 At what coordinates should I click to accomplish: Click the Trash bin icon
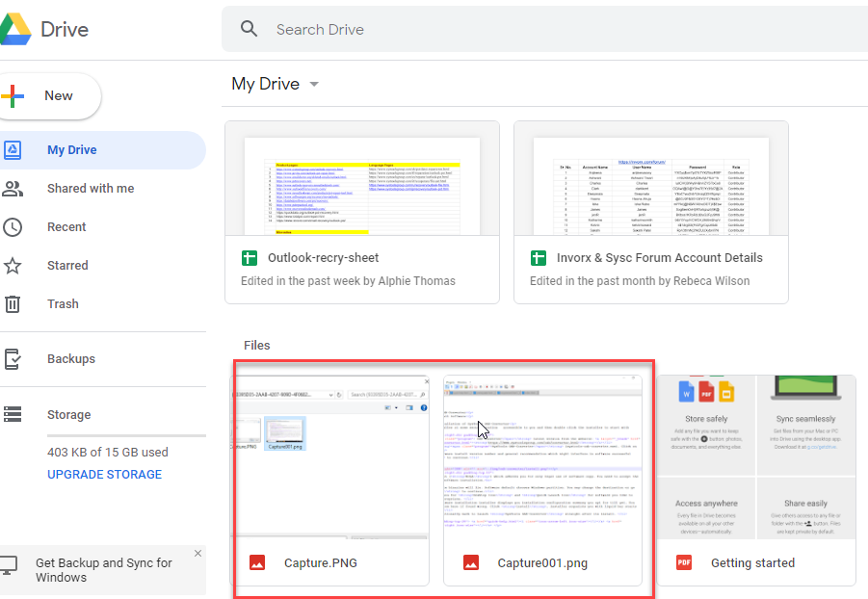(13, 304)
